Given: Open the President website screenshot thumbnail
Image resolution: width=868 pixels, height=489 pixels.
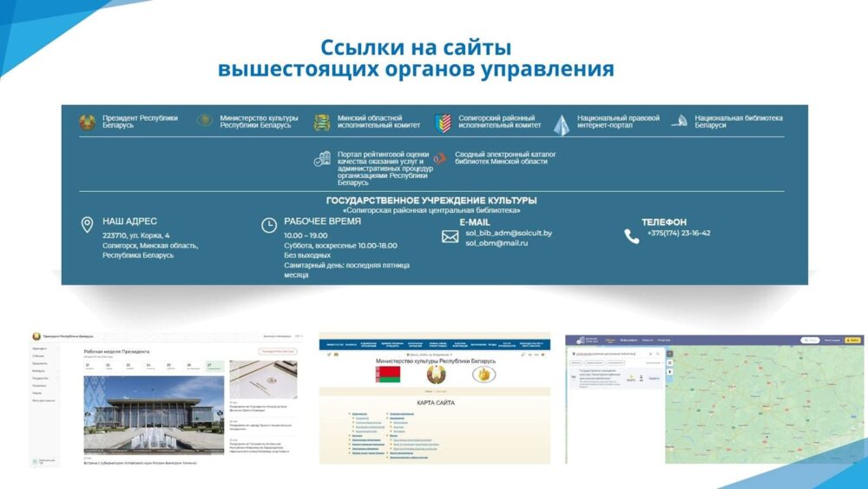Looking at the screenshot, I should click(166, 400).
